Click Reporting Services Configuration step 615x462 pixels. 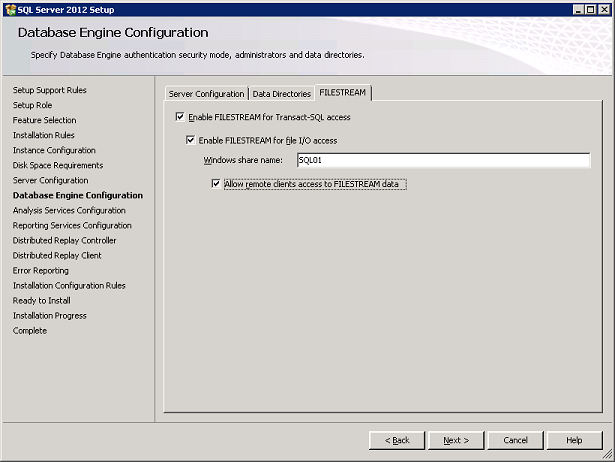pos(72,226)
